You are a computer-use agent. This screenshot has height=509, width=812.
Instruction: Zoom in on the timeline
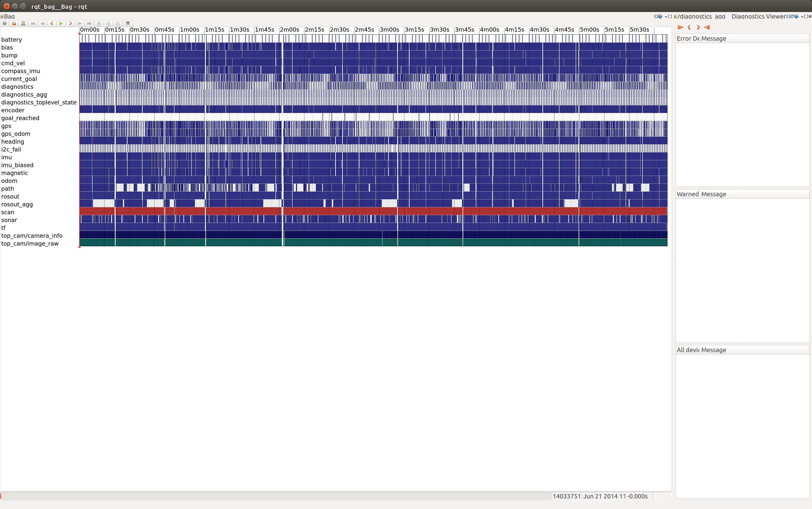[x=99, y=23]
